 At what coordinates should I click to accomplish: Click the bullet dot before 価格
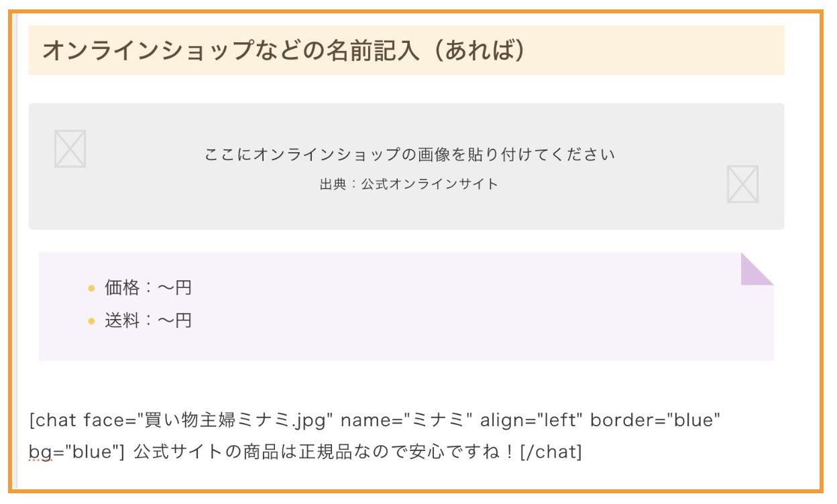coord(92,289)
